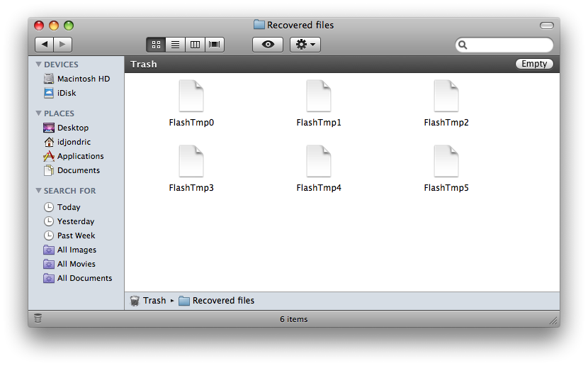Select the FlashTmp0 file icon
Image resolution: width=588 pixels, height=366 pixels.
191,96
